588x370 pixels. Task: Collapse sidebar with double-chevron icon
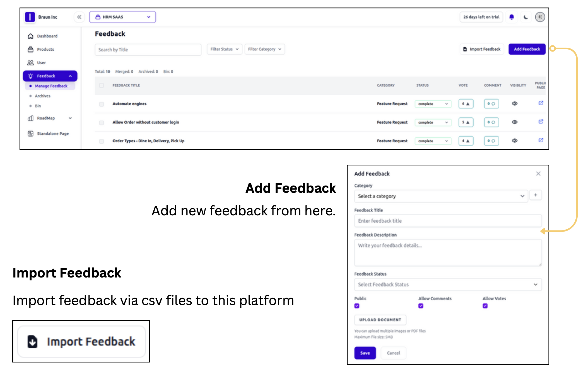(79, 17)
